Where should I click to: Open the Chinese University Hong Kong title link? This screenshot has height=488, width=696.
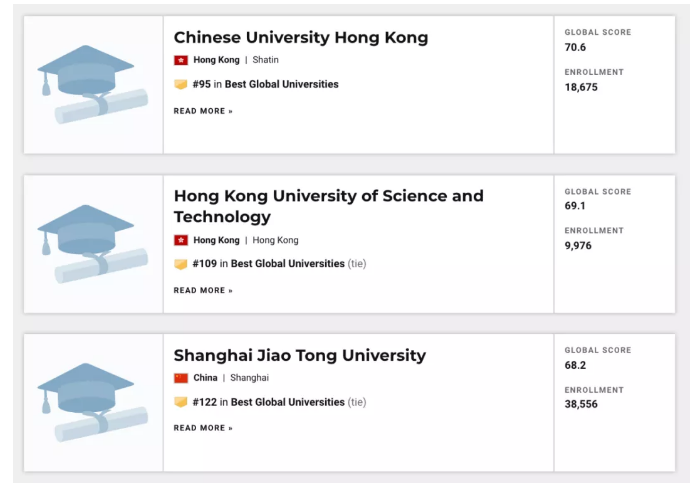pos(300,38)
